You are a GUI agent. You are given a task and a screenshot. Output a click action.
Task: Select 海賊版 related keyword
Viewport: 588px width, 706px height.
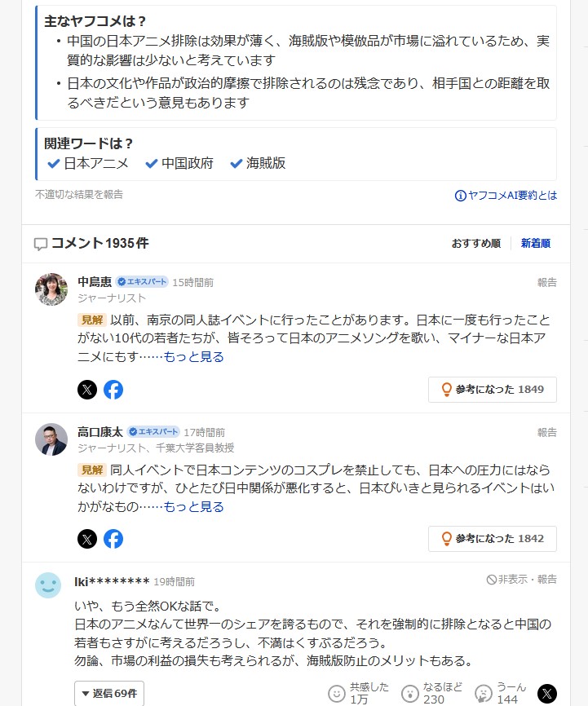(259, 163)
